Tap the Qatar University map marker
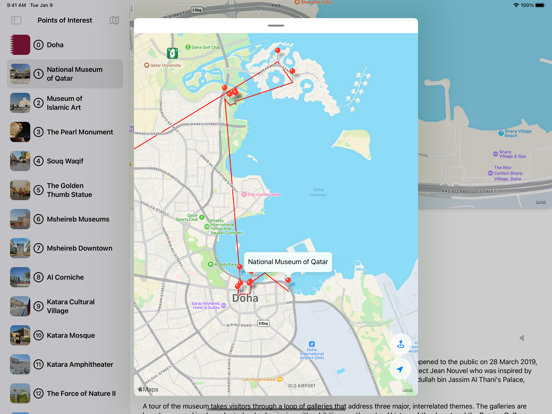 [x=146, y=65]
